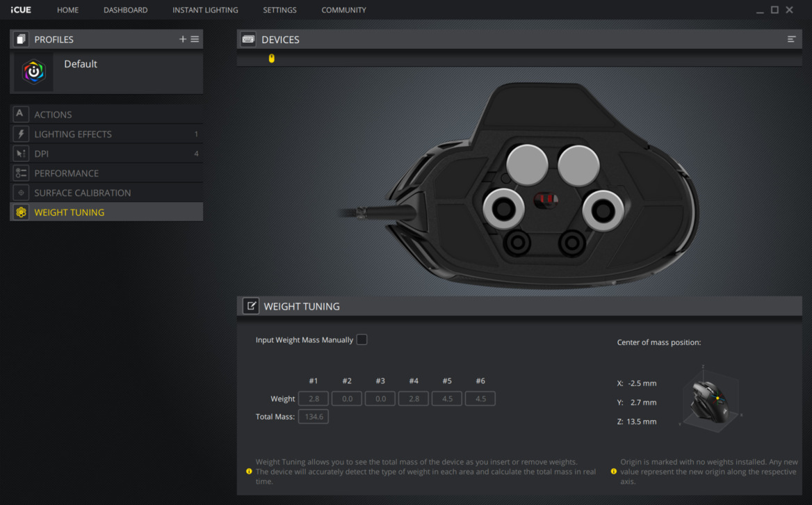Select SURFACE CALIBRATION sidebar item
This screenshot has width=812, height=505.
pos(106,193)
